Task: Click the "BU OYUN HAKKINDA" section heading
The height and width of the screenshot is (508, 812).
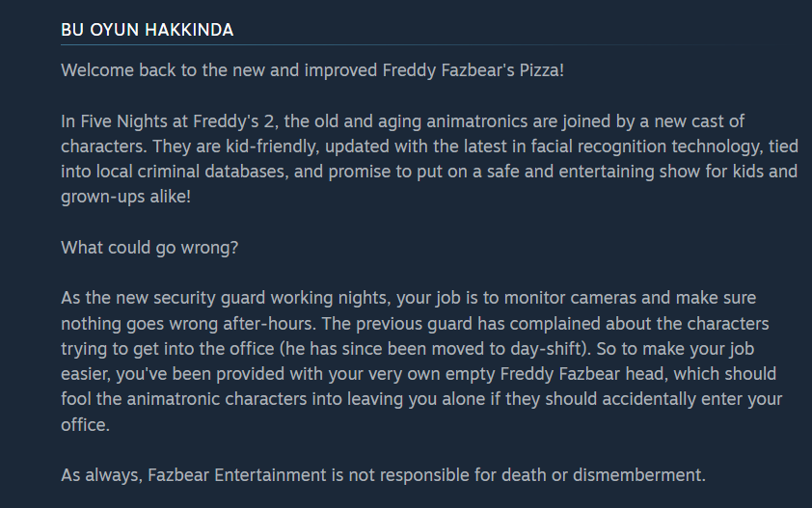Action: coord(147,30)
